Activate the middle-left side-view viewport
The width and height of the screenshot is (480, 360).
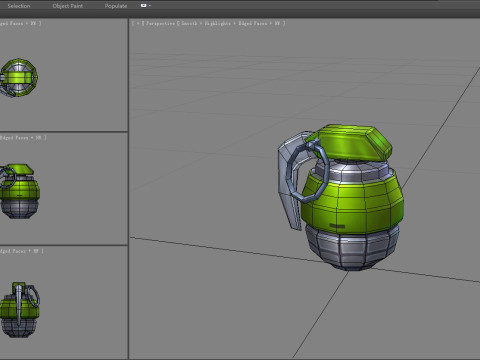(64, 189)
